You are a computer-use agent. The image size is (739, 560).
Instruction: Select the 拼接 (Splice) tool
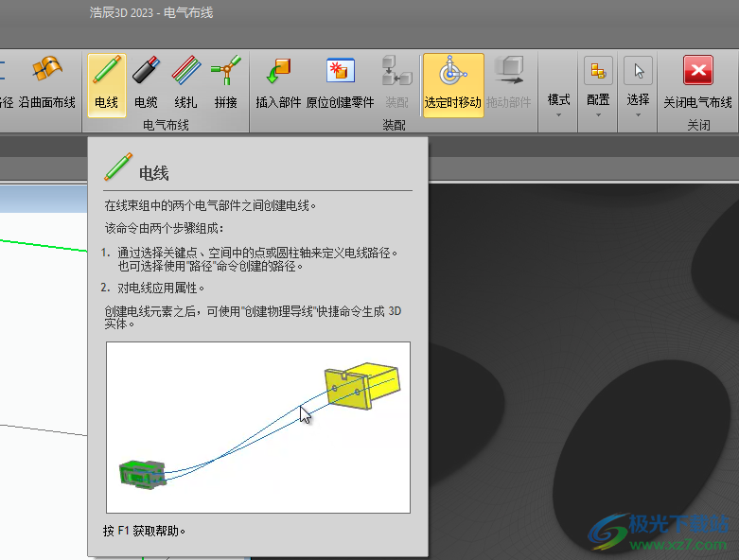click(x=226, y=85)
